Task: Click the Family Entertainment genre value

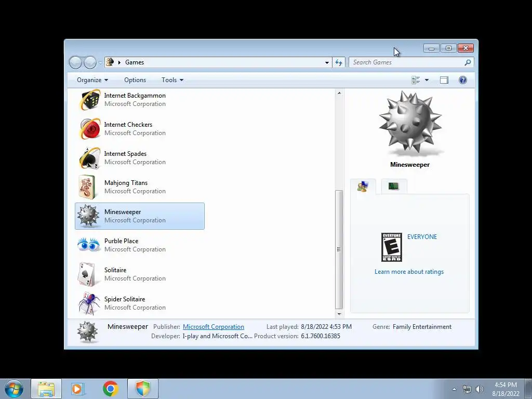Action: pos(422,327)
